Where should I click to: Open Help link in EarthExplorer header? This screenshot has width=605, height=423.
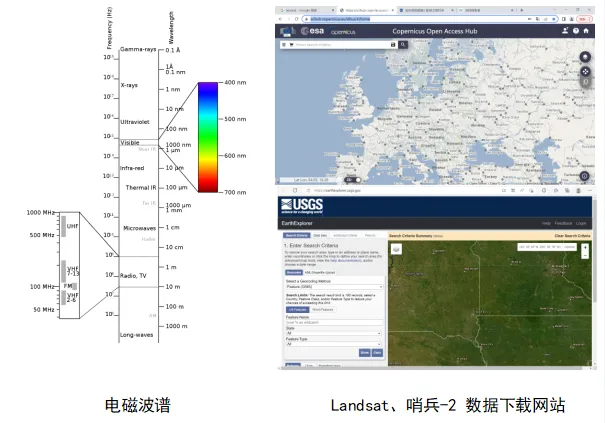pos(546,223)
